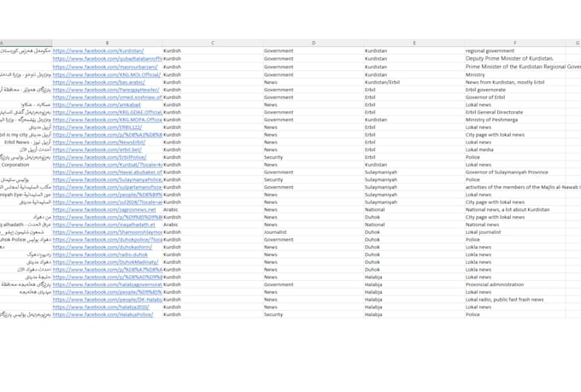Open the facebook.com/masrourbarzani/ link

click(105, 67)
